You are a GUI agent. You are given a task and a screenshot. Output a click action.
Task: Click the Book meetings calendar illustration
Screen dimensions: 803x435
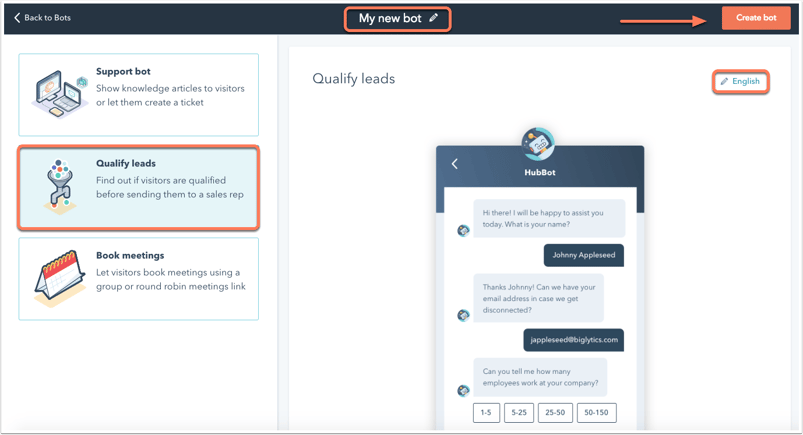(x=60, y=279)
